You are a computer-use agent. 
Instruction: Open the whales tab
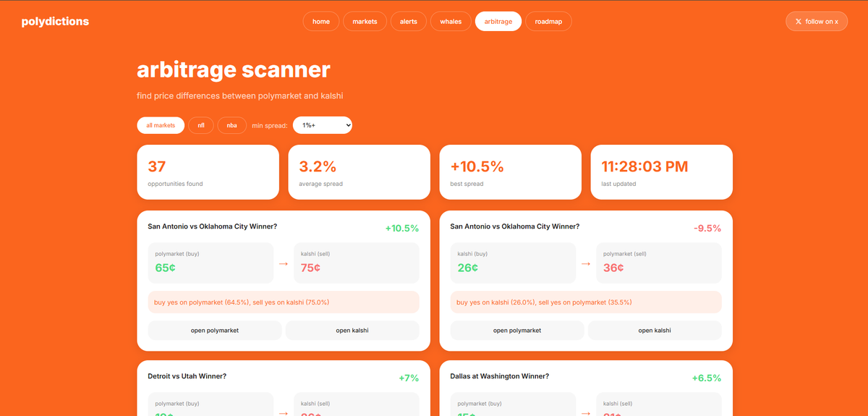tap(451, 22)
